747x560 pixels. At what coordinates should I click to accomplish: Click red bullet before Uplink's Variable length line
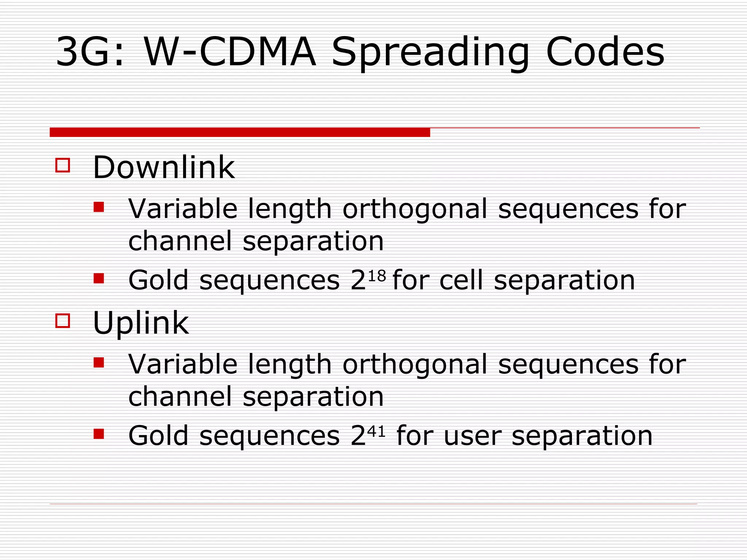click(x=98, y=362)
